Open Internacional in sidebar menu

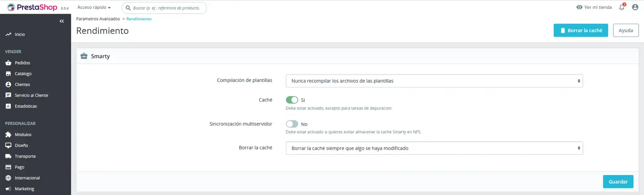27,178
